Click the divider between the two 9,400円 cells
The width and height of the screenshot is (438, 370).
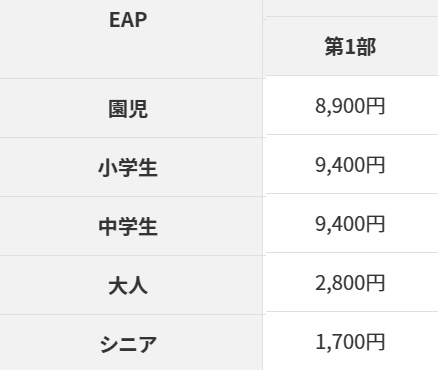[x=352, y=193]
